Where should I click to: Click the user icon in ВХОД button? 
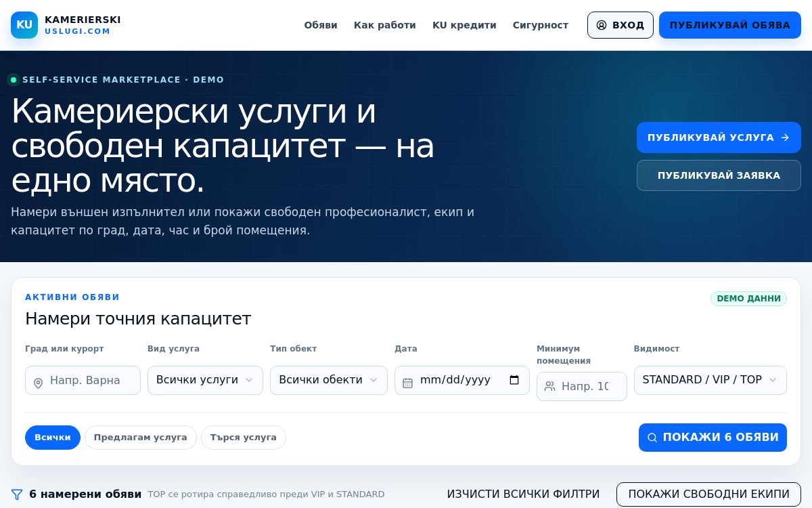click(602, 25)
